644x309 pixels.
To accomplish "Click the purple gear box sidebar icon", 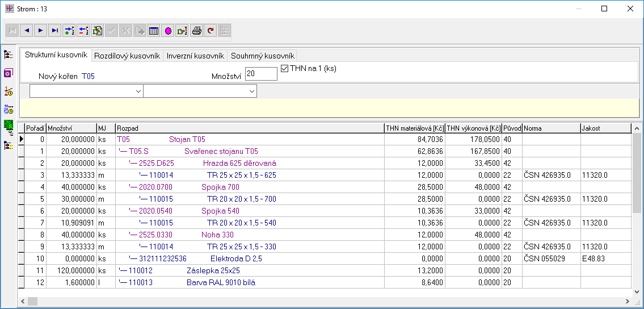I will (x=8, y=73).
